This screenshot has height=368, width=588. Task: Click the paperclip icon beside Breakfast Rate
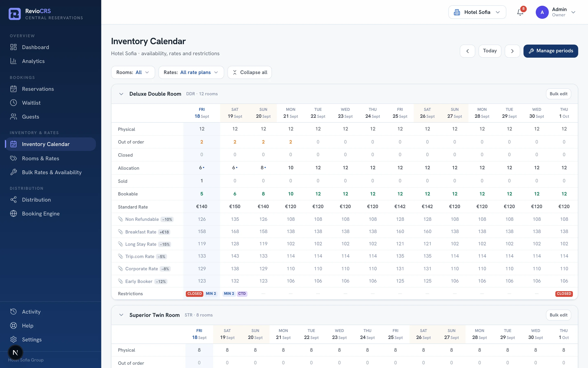[120, 232]
